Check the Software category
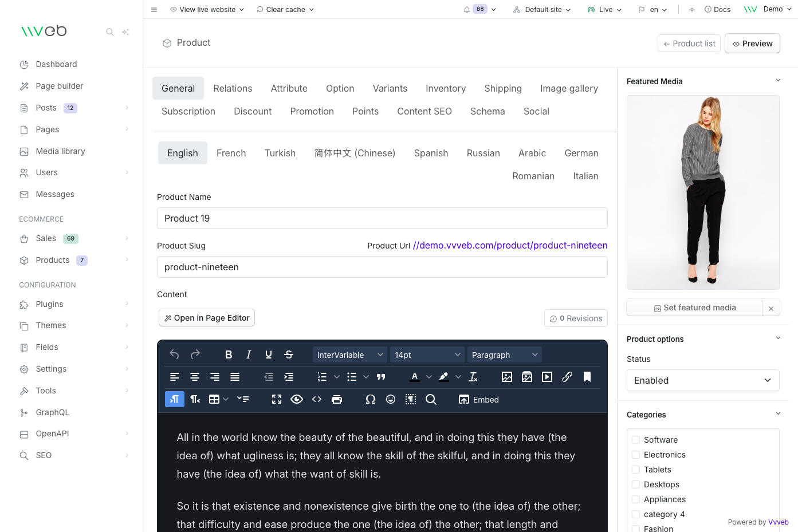Screen dimensions: 798x532 click(636, 440)
